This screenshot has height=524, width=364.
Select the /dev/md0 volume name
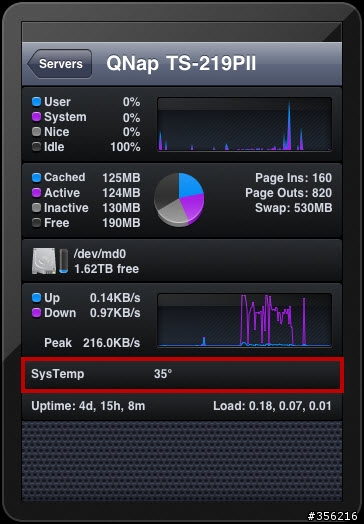click(100, 254)
